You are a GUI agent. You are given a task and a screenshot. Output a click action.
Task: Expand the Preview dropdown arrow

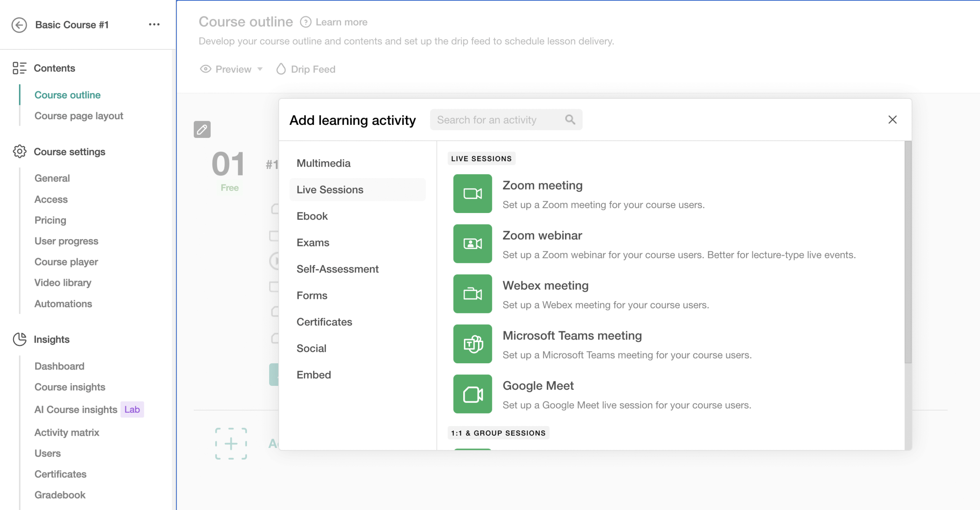click(260, 69)
